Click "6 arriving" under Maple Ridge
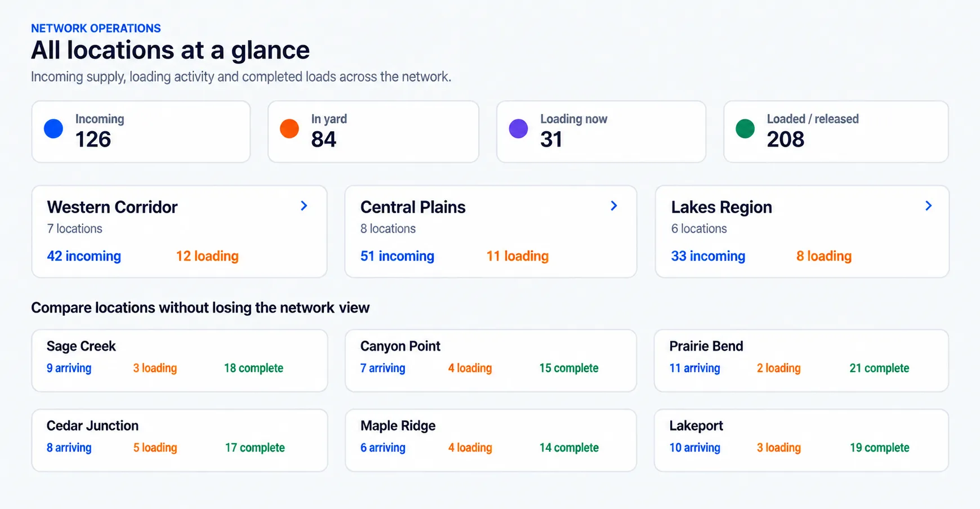 click(x=382, y=448)
